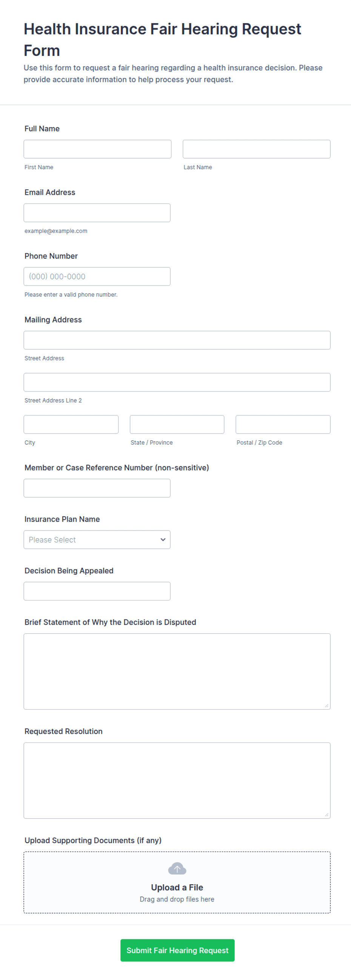Focus the Postal / Zip Code box
The height and width of the screenshot is (980, 351).
point(283,424)
